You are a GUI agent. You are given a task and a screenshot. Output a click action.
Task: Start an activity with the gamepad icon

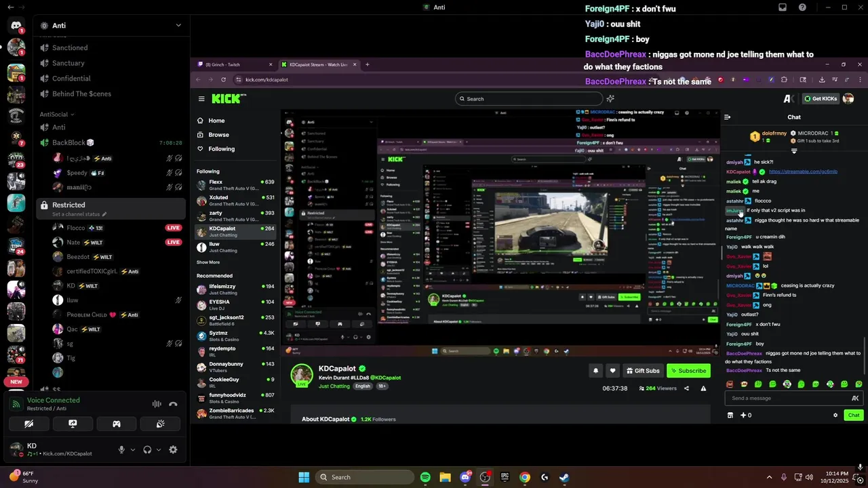[x=117, y=424]
